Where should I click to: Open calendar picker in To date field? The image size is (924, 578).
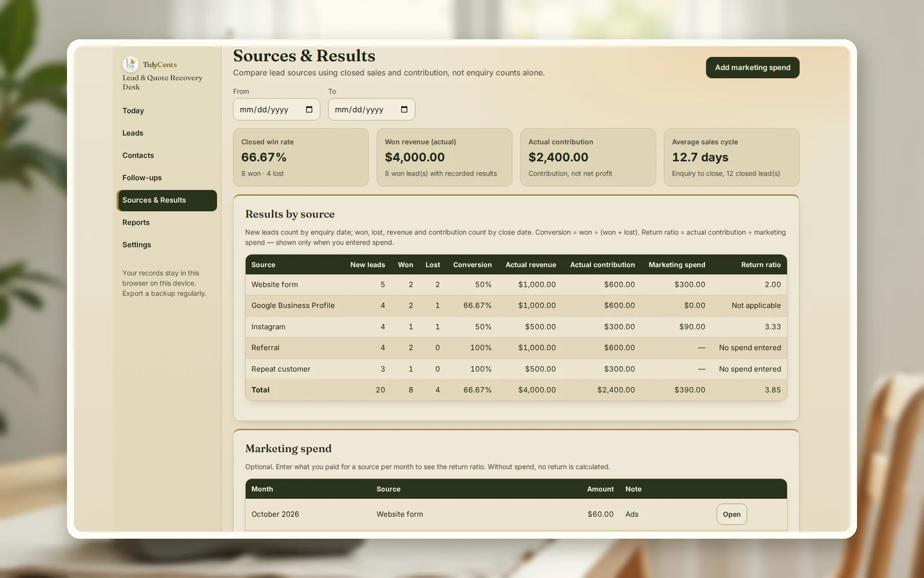pyautogui.click(x=404, y=110)
